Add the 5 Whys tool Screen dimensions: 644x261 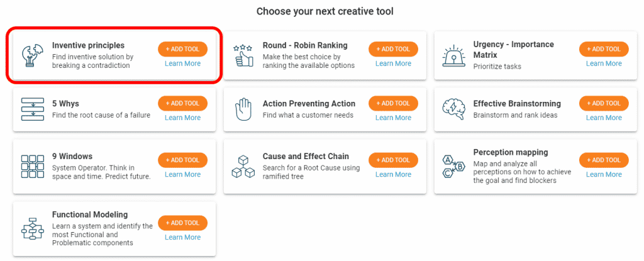tap(183, 103)
